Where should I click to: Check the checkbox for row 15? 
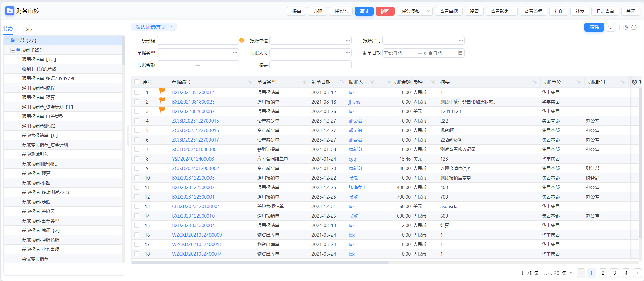click(137, 225)
